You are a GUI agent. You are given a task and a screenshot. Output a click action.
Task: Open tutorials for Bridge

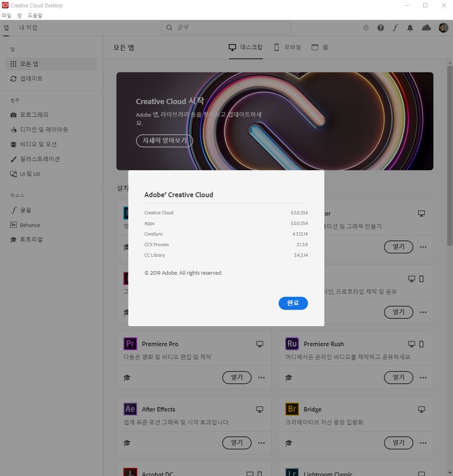[x=289, y=443]
